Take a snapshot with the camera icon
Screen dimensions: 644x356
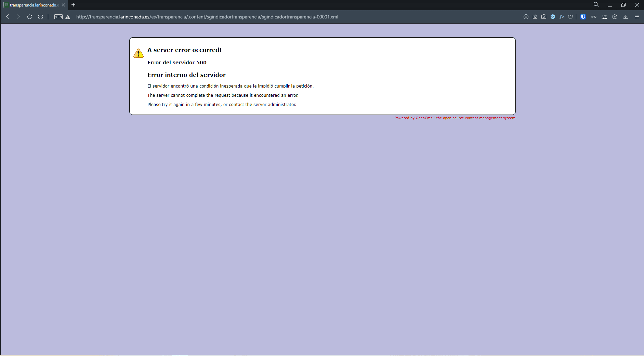[544, 17]
